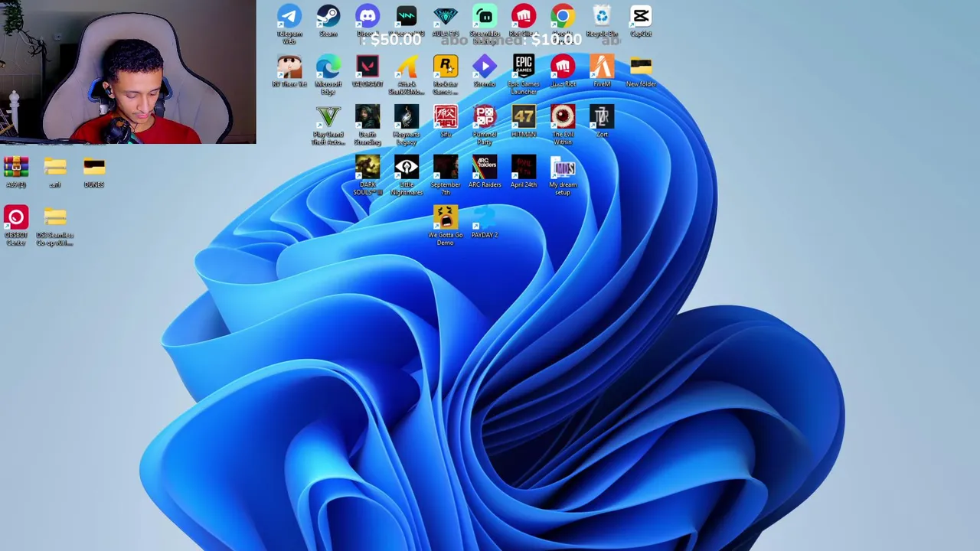Open the Attack Shark mouse software icon
This screenshot has height=551, width=980.
pyautogui.click(x=407, y=74)
